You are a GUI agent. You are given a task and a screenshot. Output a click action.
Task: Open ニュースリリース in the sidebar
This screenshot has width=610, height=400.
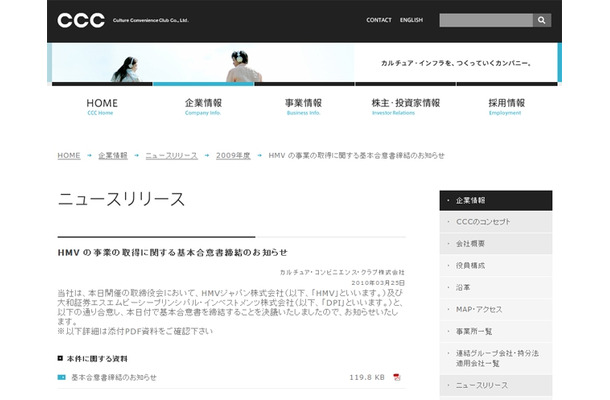coord(496,385)
